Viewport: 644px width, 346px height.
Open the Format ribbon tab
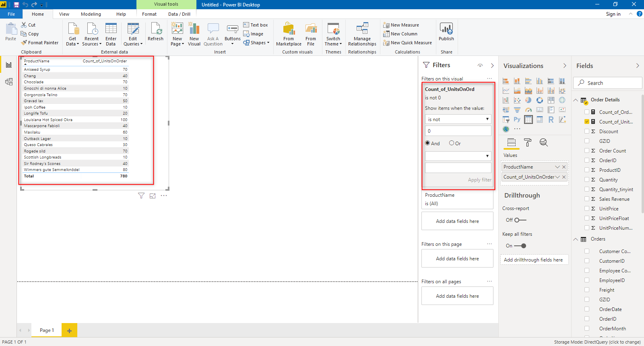(x=149, y=14)
